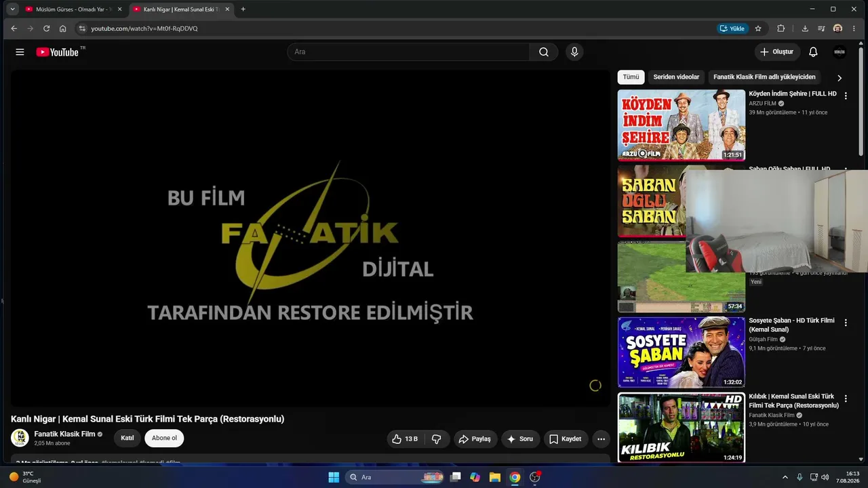This screenshot has height=488, width=868.
Task: Open Chrome media controls icon
Action: click(821, 28)
